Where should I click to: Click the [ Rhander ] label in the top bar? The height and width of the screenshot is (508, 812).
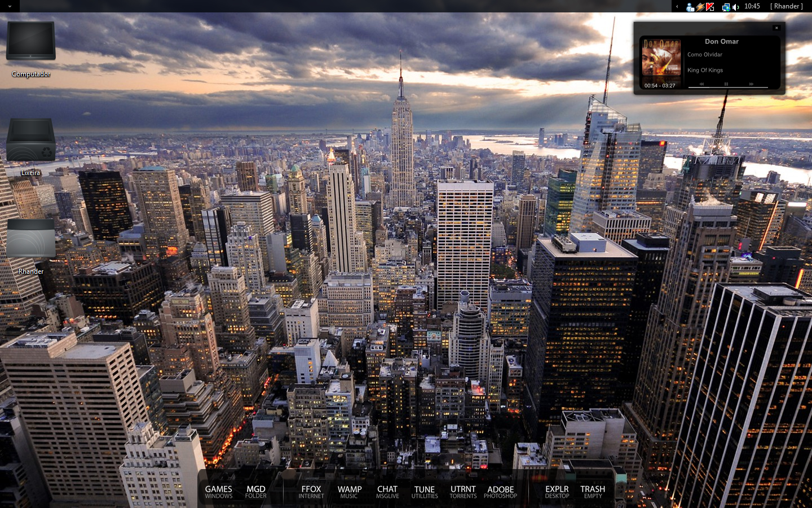pos(787,6)
